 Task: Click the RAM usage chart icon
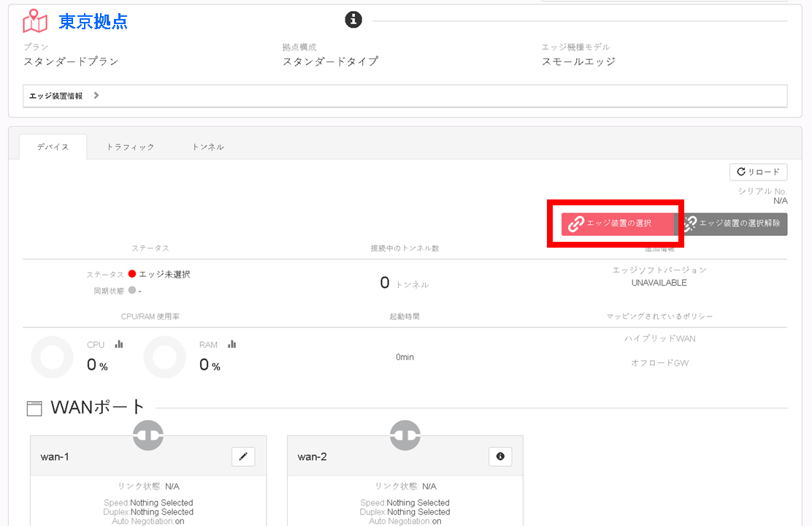(x=232, y=344)
